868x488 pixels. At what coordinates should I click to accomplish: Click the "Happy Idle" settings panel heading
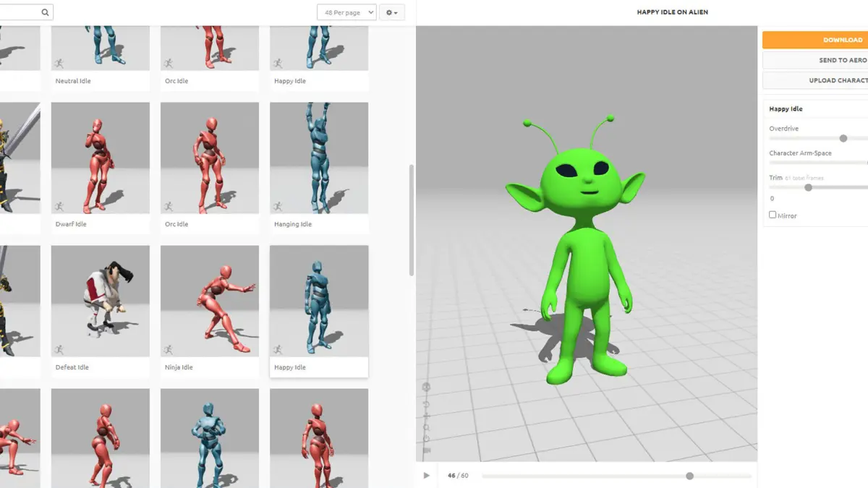[786, 109]
